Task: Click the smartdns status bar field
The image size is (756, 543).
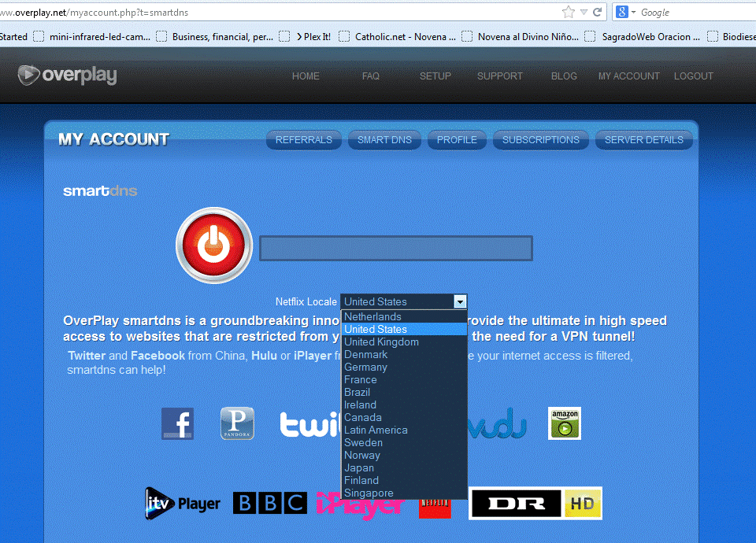Action: click(396, 248)
